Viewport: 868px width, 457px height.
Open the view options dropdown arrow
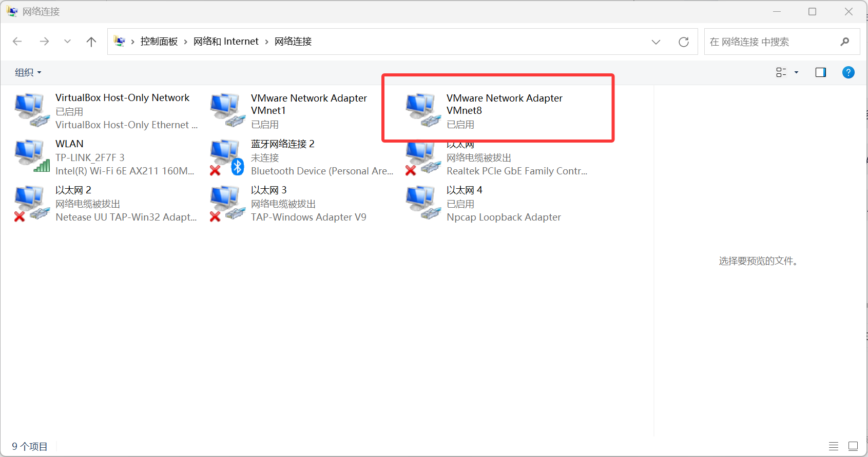pyautogui.click(x=797, y=72)
